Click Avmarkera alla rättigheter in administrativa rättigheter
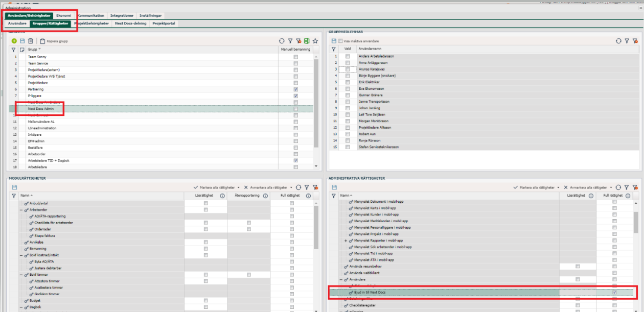This screenshot has height=312, width=644. click(x=587, y=187)
